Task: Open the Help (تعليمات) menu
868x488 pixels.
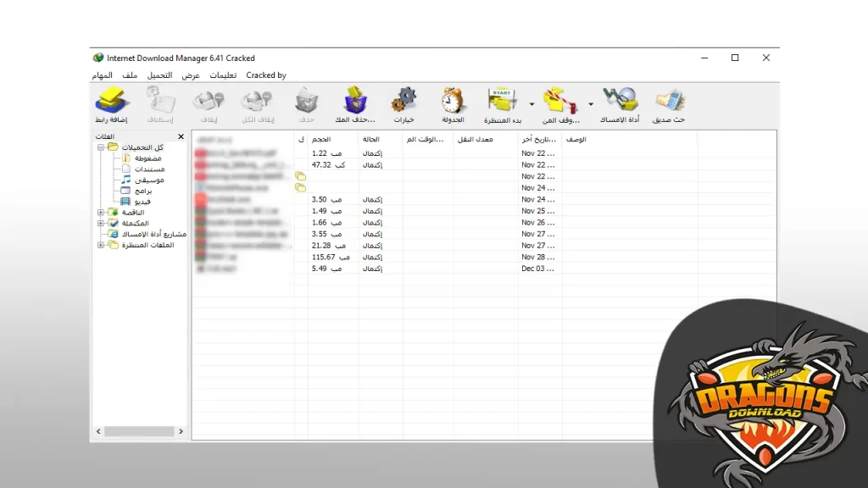Action: (223, 75)
